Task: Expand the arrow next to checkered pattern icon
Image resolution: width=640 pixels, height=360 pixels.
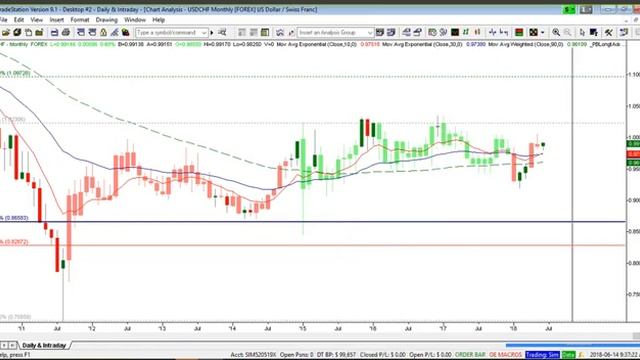Action: click(x=542, y=32)
